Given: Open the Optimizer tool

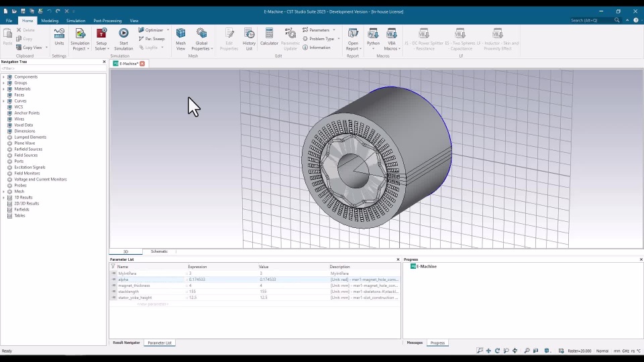Looking at the screenshot, I should 154,30.
